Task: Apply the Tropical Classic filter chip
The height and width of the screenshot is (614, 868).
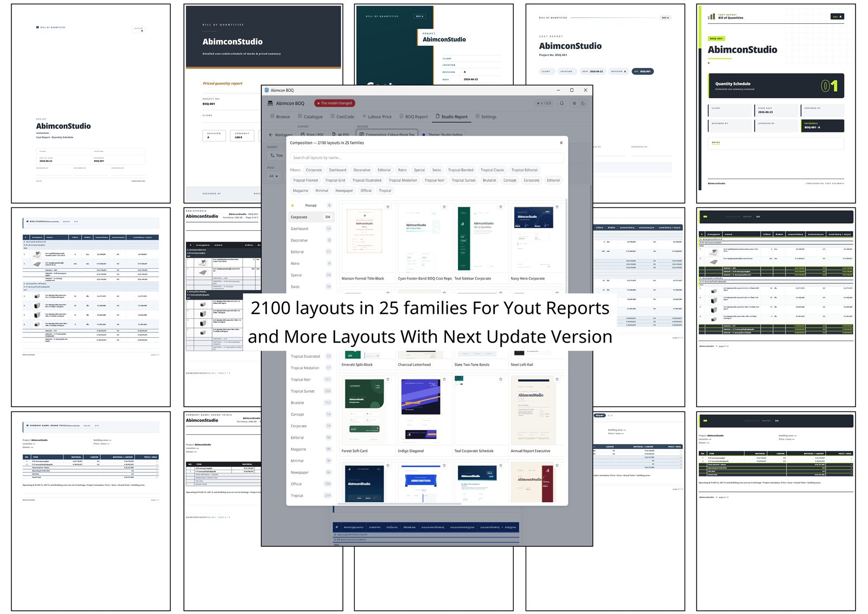Action: pos(492,170)
